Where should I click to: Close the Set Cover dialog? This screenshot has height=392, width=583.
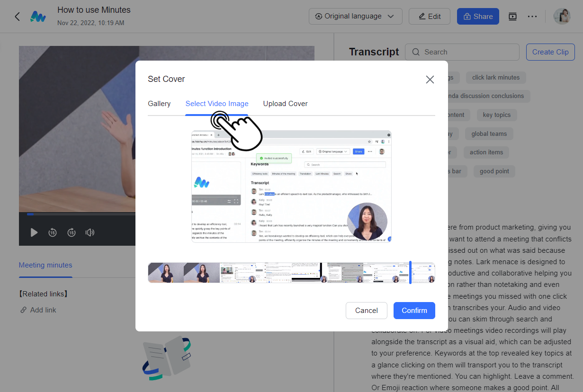tap(430, 80)
